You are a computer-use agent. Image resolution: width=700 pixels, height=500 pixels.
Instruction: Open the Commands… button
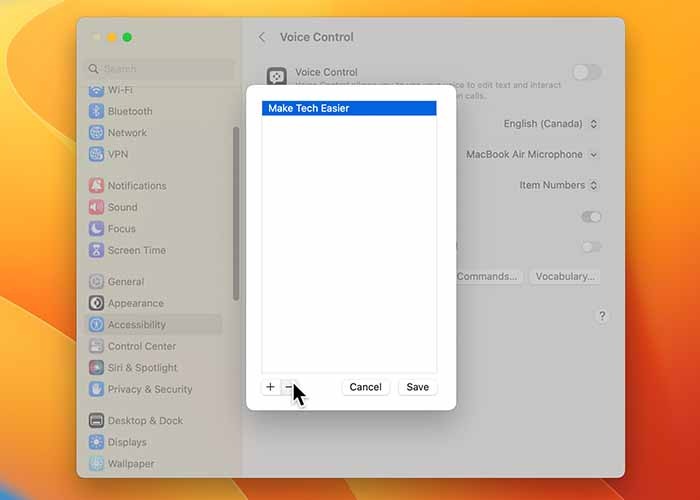pyautogui.click(x=488, y=276)
